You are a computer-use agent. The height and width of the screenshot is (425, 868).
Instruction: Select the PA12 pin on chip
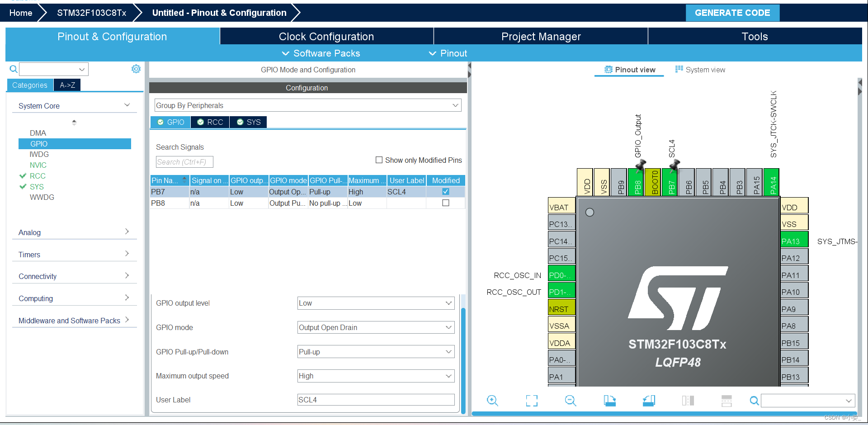point(794,256)
